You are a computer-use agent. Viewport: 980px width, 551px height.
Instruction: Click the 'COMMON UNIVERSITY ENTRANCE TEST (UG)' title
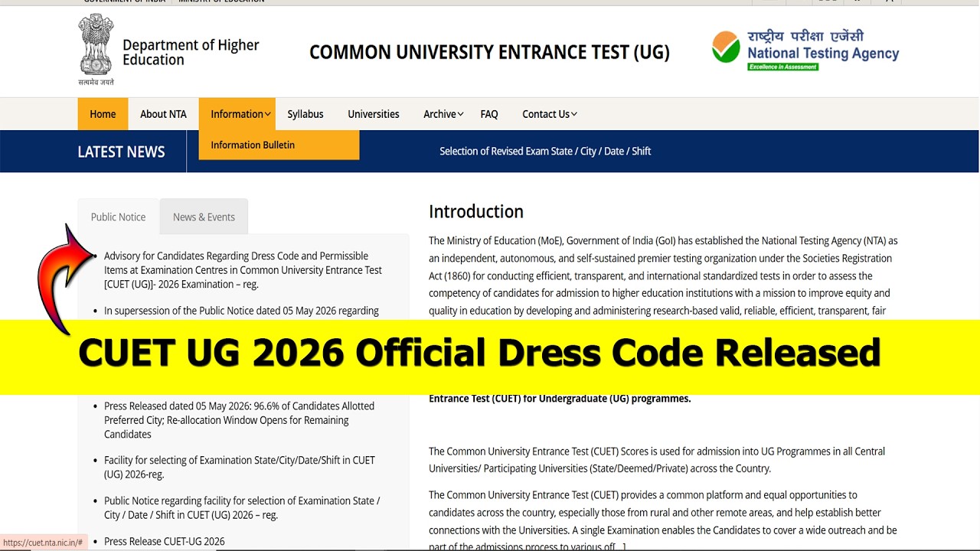(x=489, y=52)
